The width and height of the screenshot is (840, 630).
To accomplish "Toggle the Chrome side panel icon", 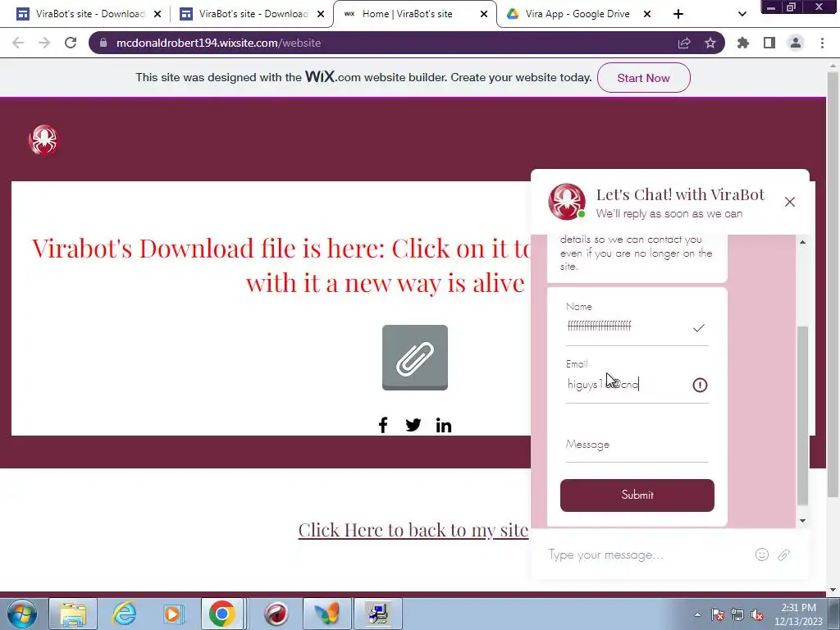I will (769, 43).
